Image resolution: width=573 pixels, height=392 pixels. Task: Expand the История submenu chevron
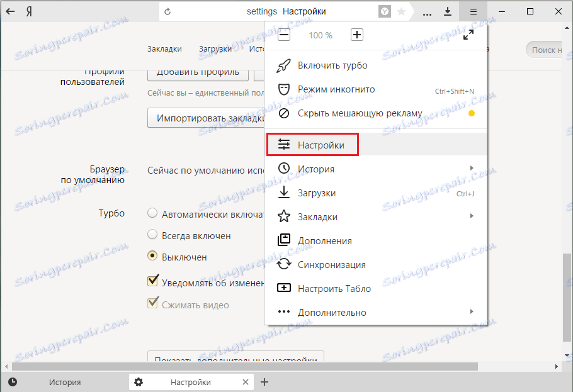[x=472, y=169]
